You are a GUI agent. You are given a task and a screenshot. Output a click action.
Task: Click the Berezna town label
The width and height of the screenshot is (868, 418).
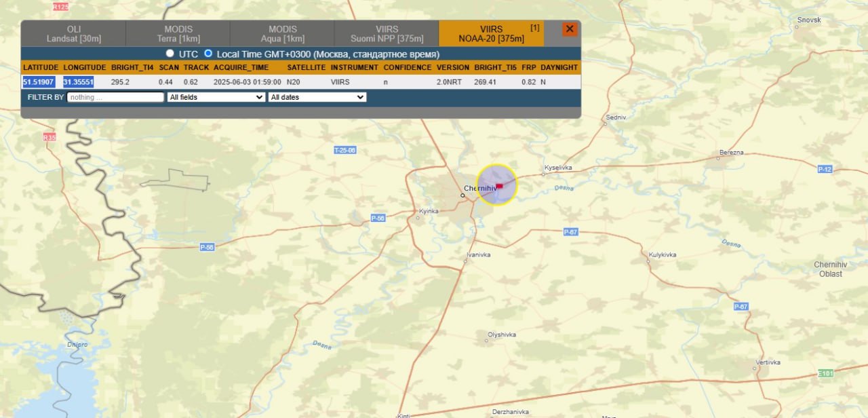click(732, 153)
